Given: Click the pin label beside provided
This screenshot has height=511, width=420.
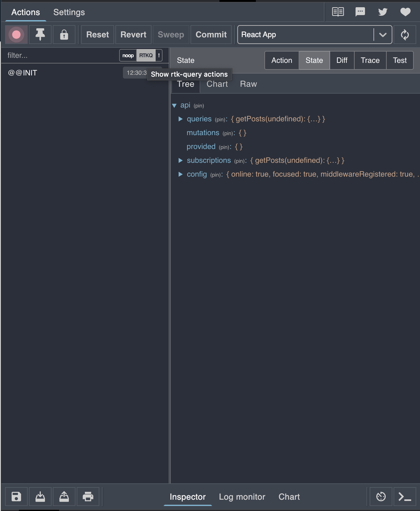Looking at the screenshot, I should point(224,147).
